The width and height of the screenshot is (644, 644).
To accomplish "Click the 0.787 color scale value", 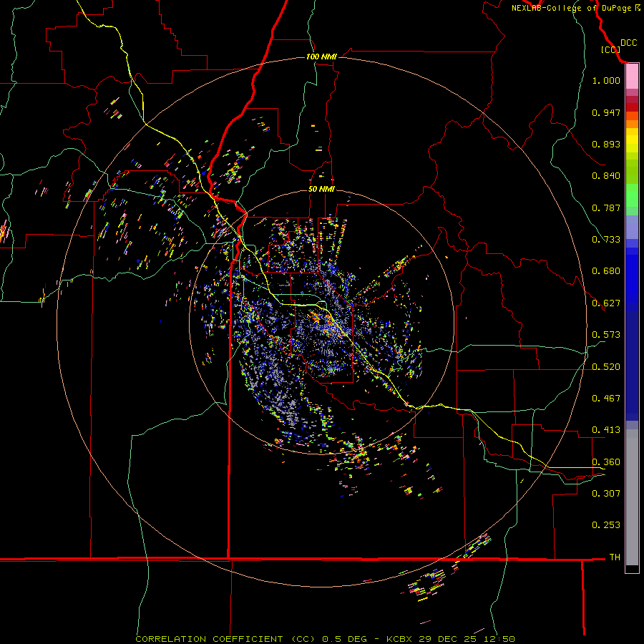I will 606,208.
